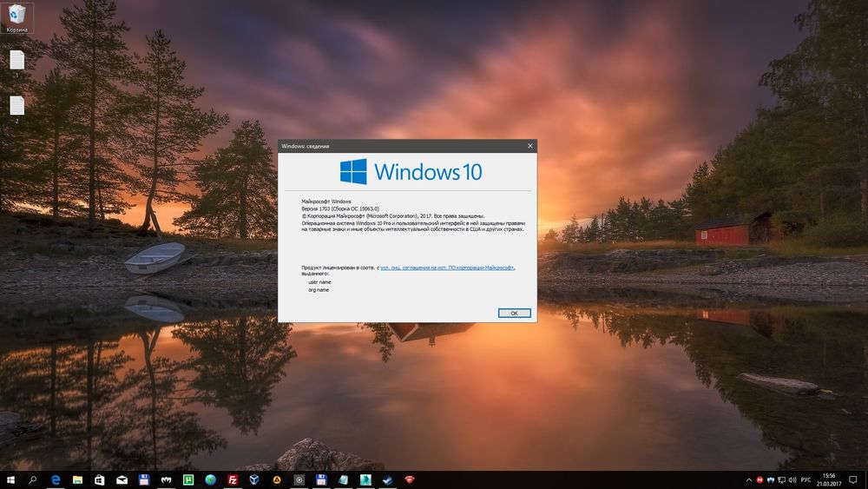The image size is (868, 489).
Task: Click user name text in dialog
Action: [x=319, y=282]
